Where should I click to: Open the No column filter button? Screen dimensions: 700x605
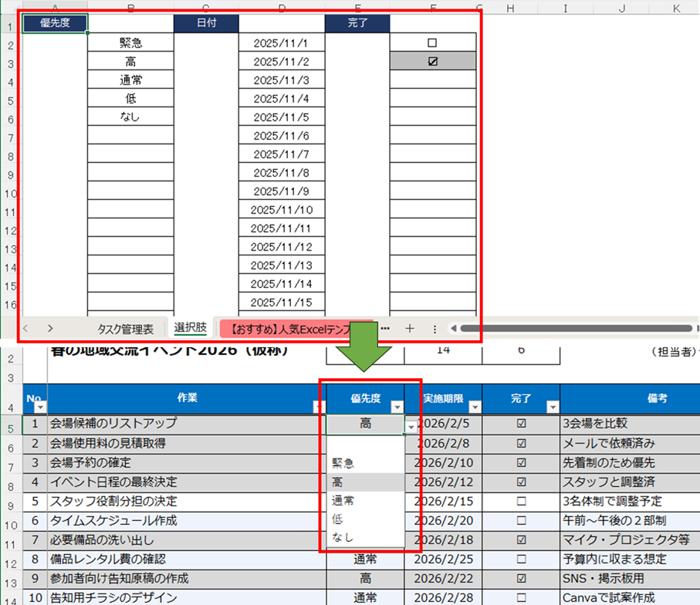[x=41, y=407]
